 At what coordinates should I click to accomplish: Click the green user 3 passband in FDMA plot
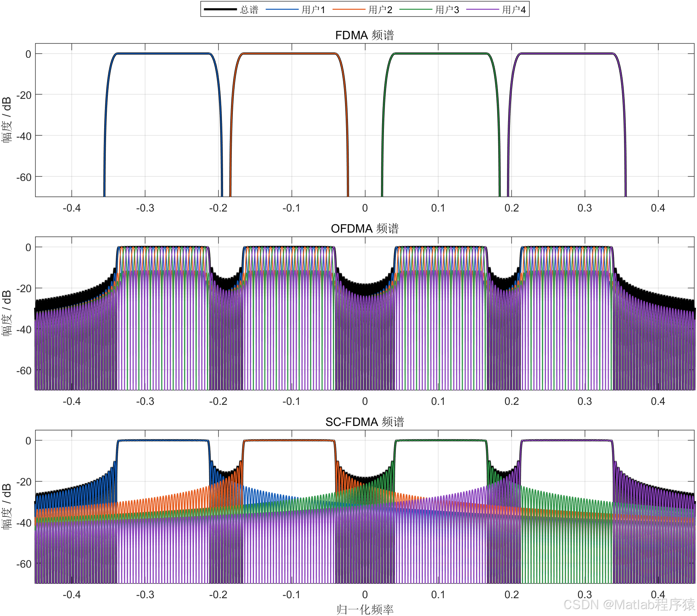click(x=441, y=53)
